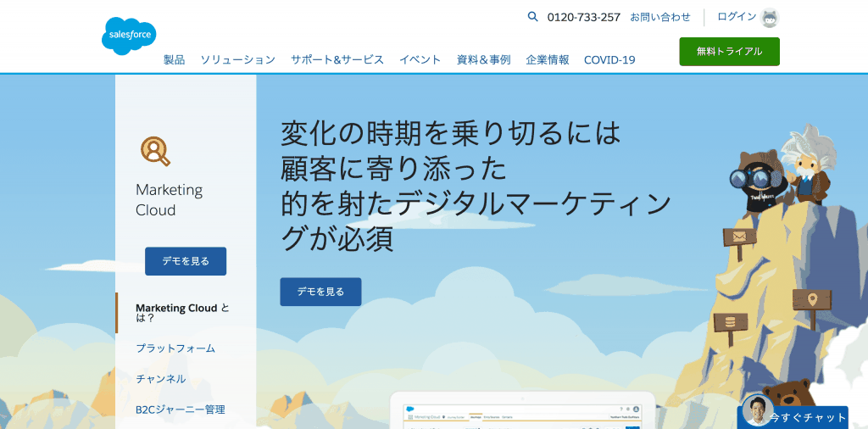Click the お問い合わせ link
Viewport: 868px width, 429px height.
tap(659, 17)
